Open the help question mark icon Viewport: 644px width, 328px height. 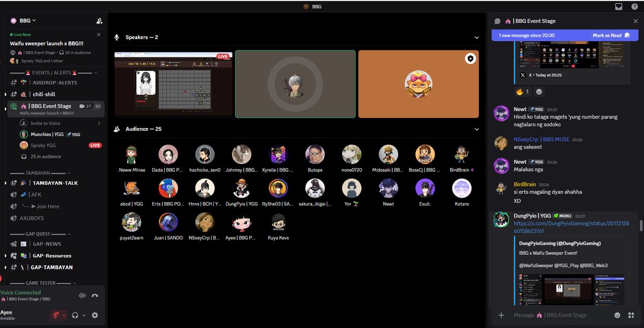coord(634,7)
